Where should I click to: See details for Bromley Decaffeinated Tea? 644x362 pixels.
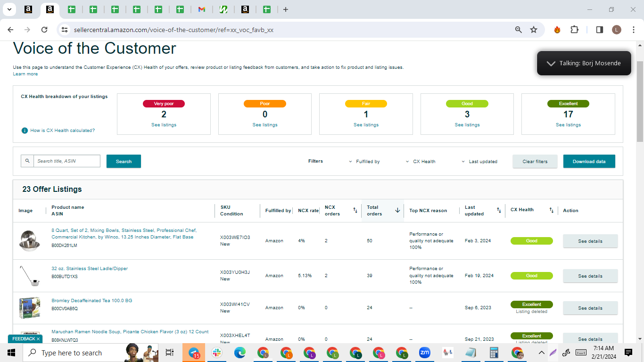click(590, 308)
